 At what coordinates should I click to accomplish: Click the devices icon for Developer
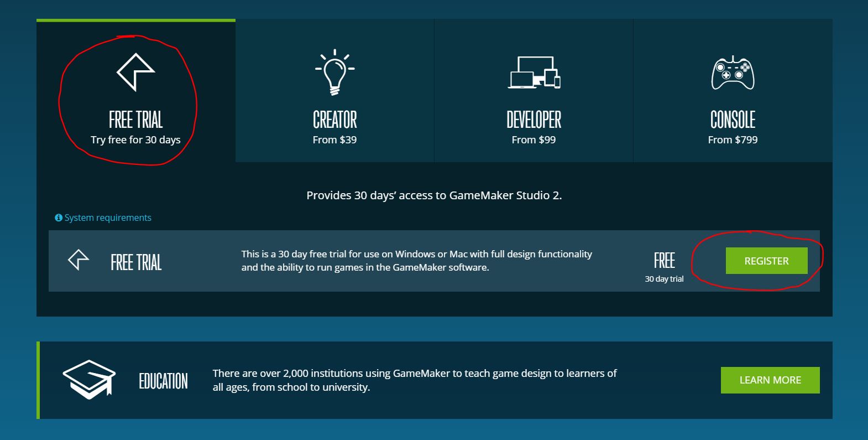pos(534,73)
